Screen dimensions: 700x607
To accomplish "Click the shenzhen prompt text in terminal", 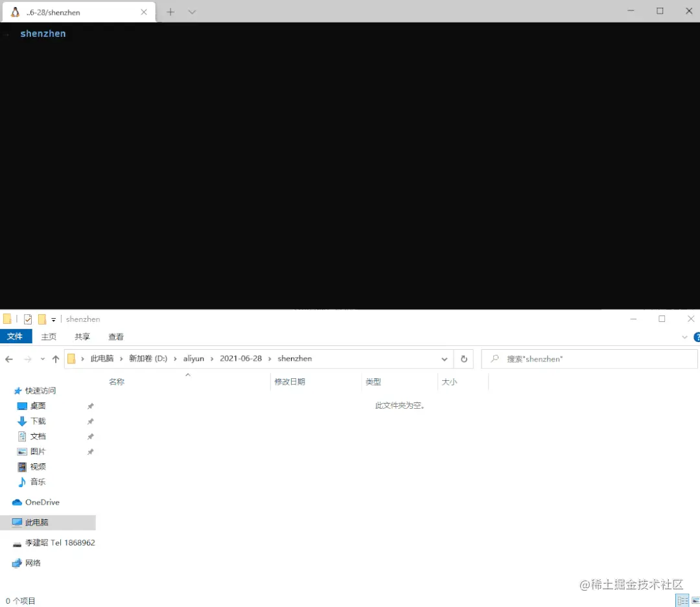I will click(43, 34).
